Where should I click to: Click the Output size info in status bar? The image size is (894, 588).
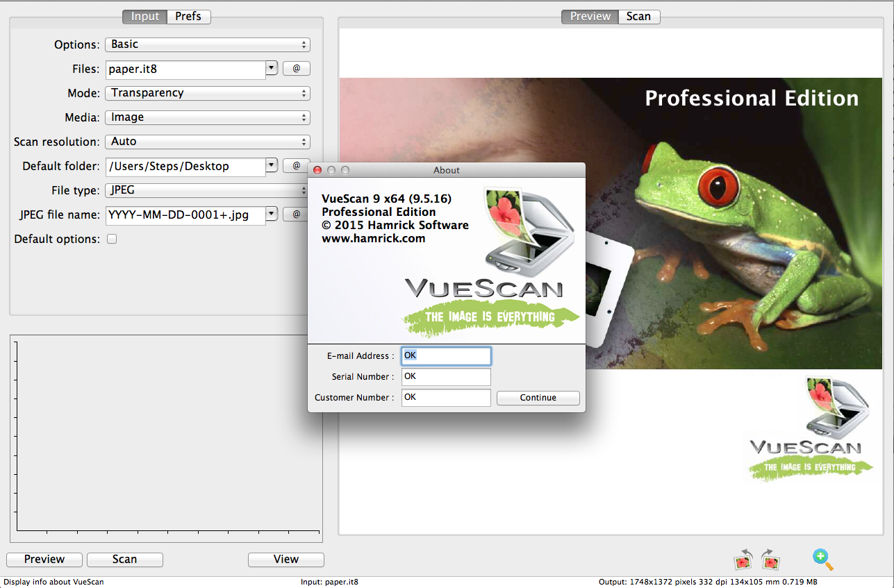click(708, 582)
